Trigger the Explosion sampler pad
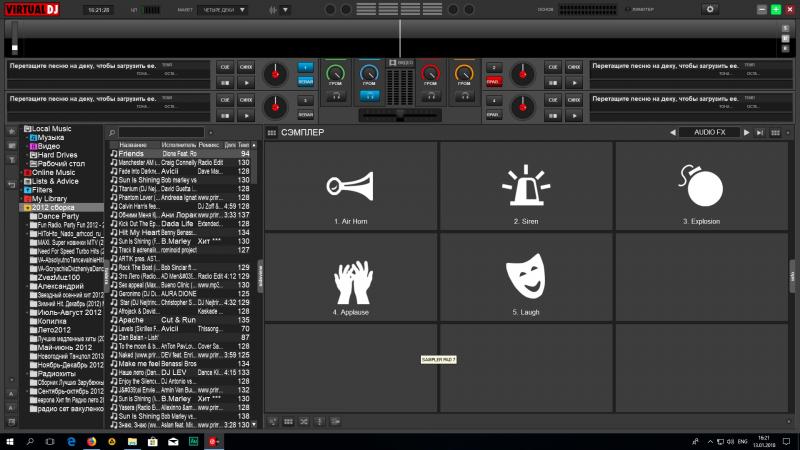The image size is (800, 450). coord(702,187)
